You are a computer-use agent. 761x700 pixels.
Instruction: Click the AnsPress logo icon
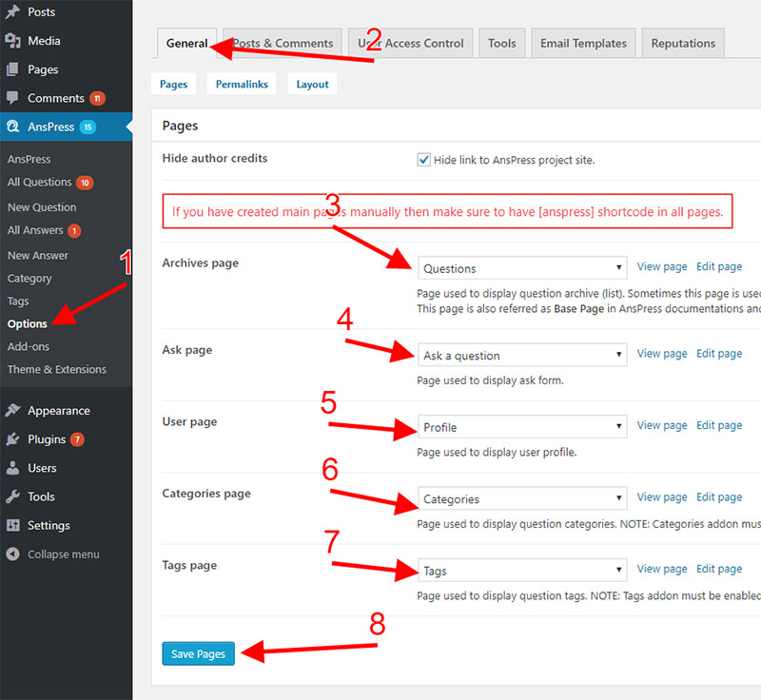(x=12, y=126)
